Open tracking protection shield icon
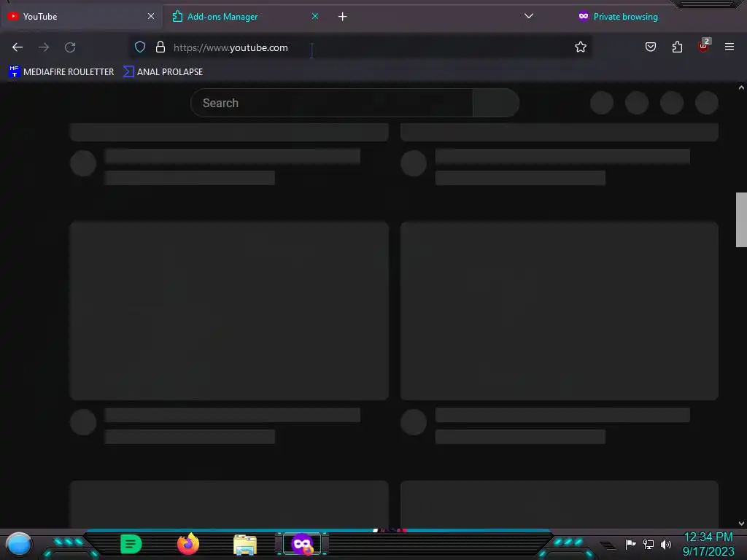747x560 pixels. pyautogui.click(x=139, y=47)
